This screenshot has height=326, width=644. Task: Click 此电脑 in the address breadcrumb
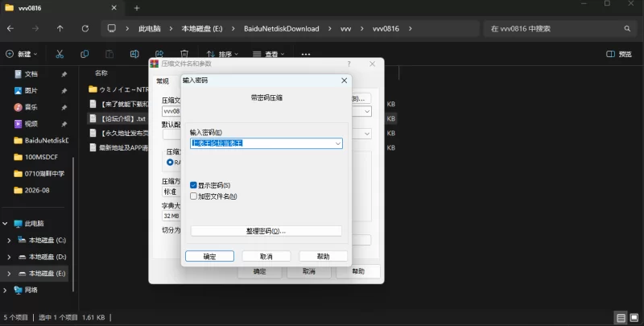[x=150, y=29]
